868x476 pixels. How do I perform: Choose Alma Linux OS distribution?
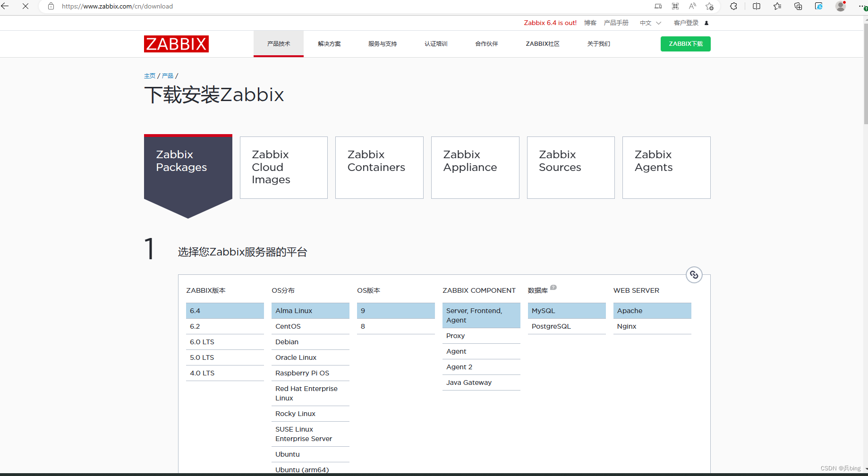coord(310,311)
